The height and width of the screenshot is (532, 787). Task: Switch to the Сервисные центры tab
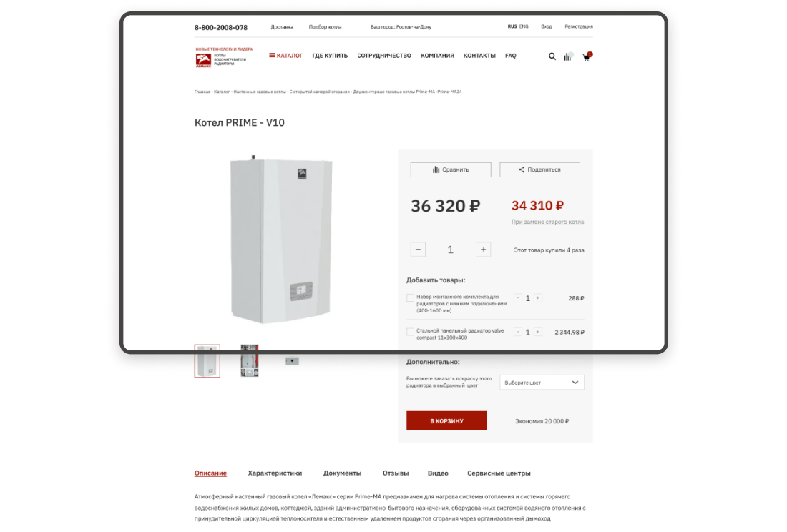[x=499, y=473]
